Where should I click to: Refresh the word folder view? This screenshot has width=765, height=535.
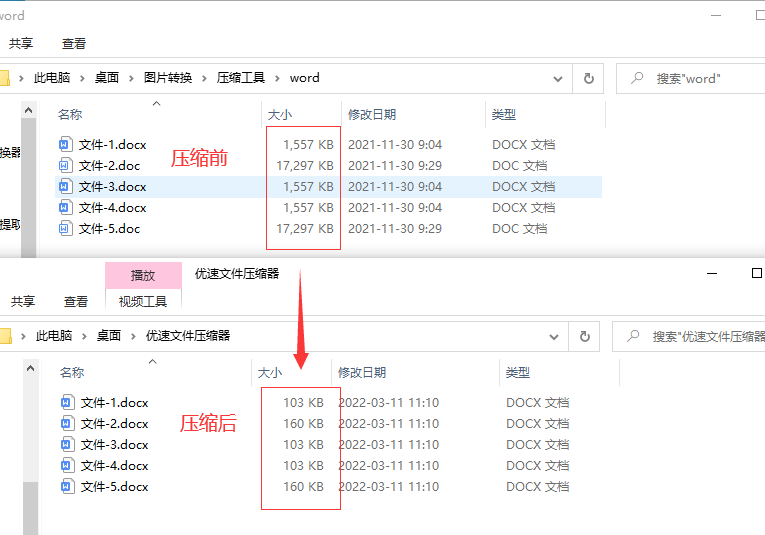(588, 79)
